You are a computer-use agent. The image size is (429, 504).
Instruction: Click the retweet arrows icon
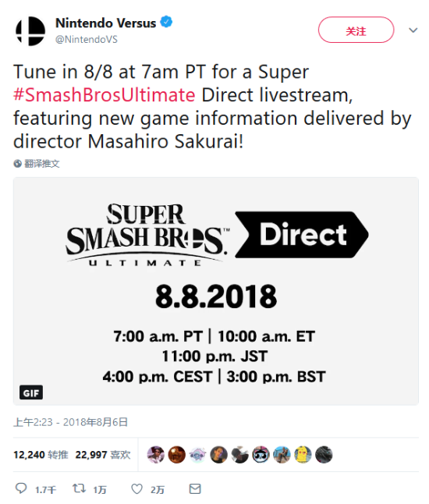point(79,488)
